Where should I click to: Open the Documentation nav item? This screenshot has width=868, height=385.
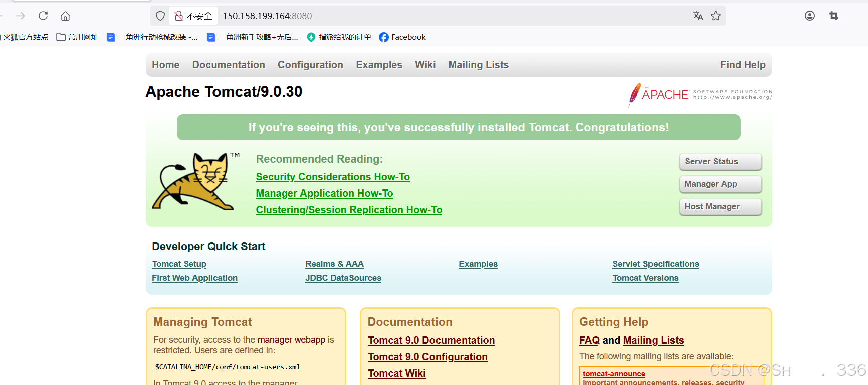coord(229,65)
